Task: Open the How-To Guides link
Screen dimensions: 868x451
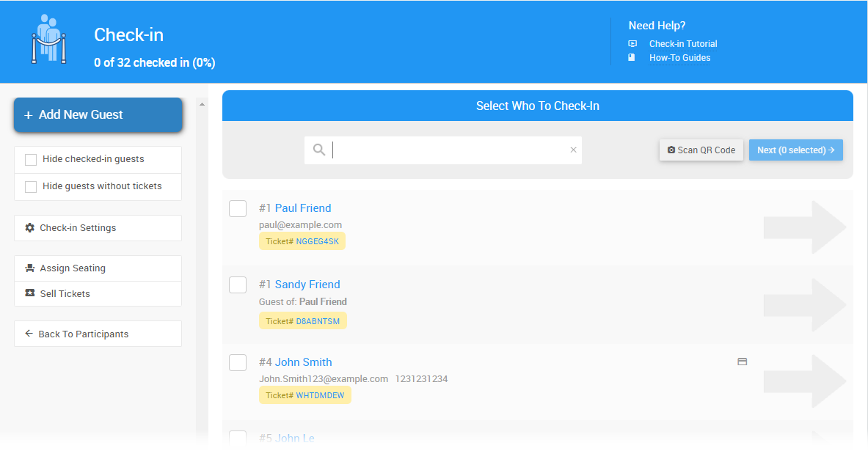Action: point(679,58)
